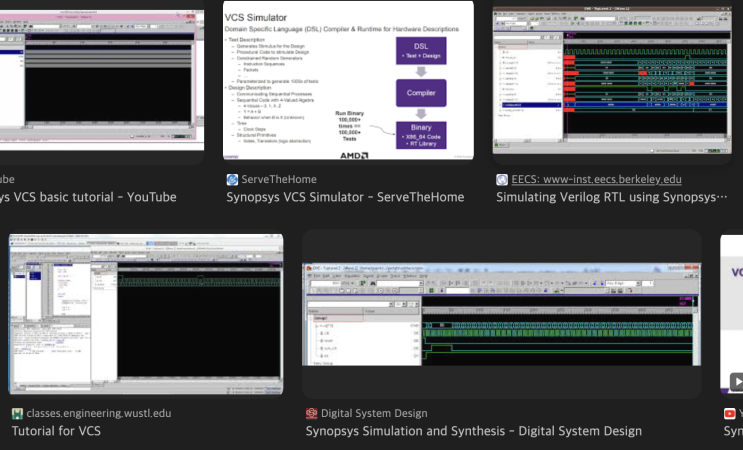This screenshot has width=743, height=450.
Task: Open 'Synopsys Simulation and Synthesis' result title
Action: coord(473,431)
